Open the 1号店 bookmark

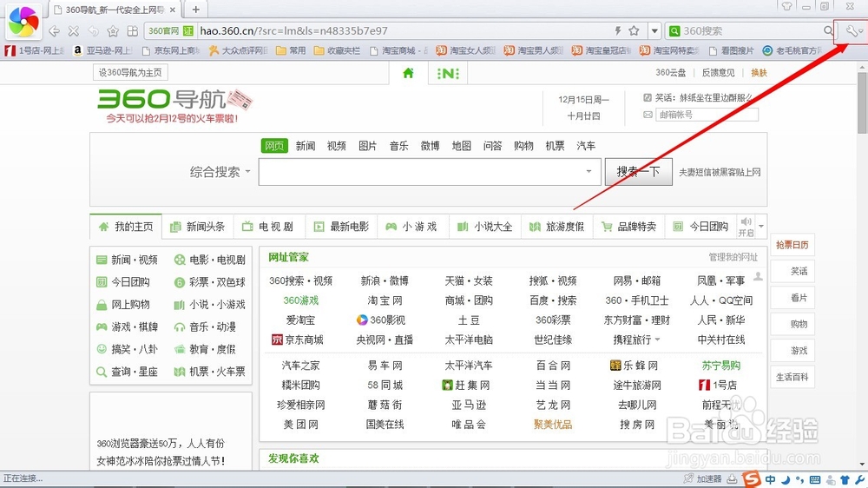35,50
